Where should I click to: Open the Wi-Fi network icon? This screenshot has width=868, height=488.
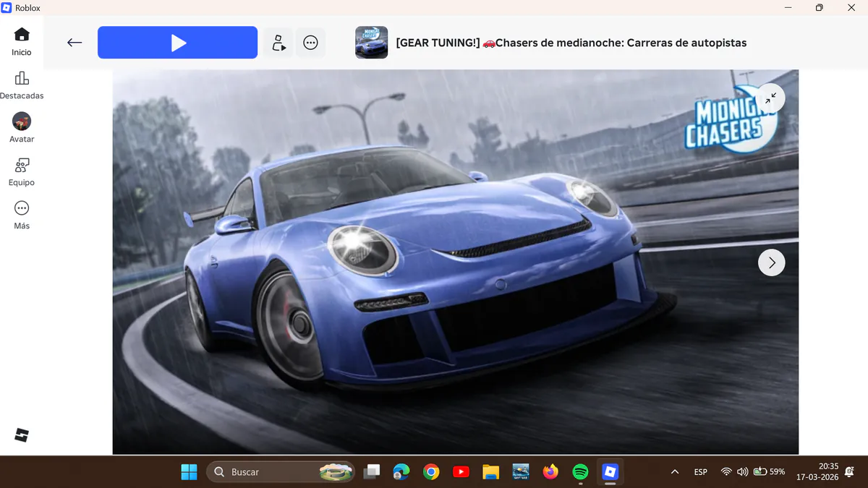(x=726, y=472)
